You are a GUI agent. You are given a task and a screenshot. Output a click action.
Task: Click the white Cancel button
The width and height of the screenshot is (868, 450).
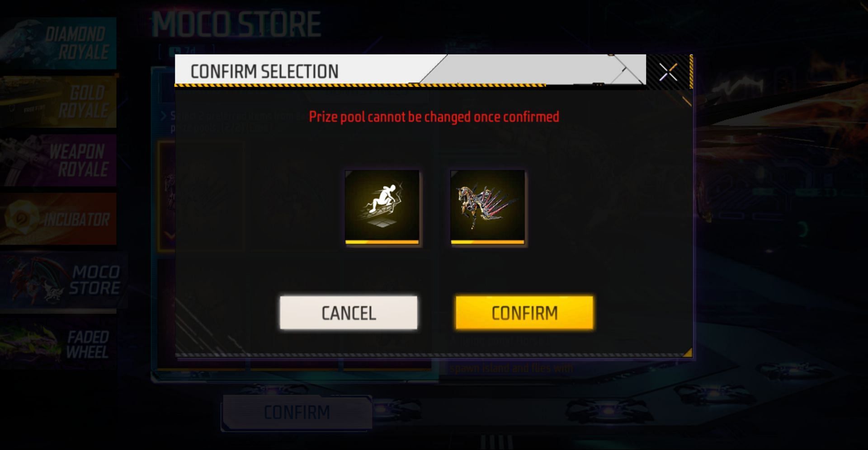(349, 313)
